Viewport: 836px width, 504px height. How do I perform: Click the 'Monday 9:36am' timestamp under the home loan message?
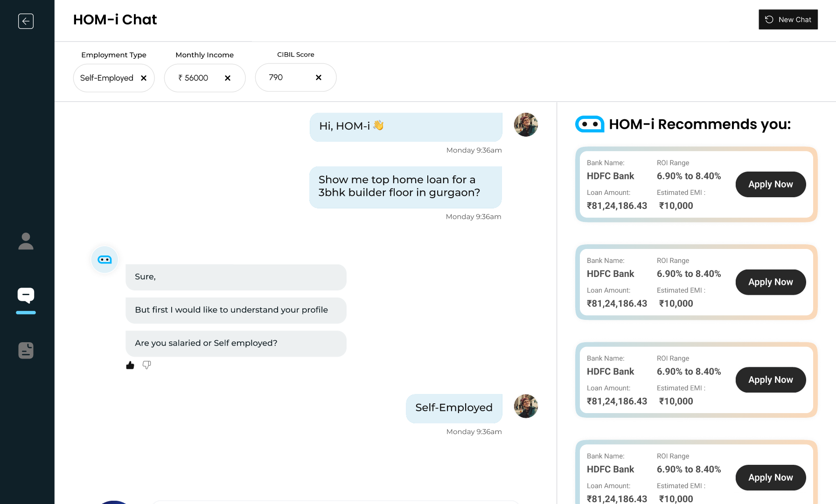[474, 217]
